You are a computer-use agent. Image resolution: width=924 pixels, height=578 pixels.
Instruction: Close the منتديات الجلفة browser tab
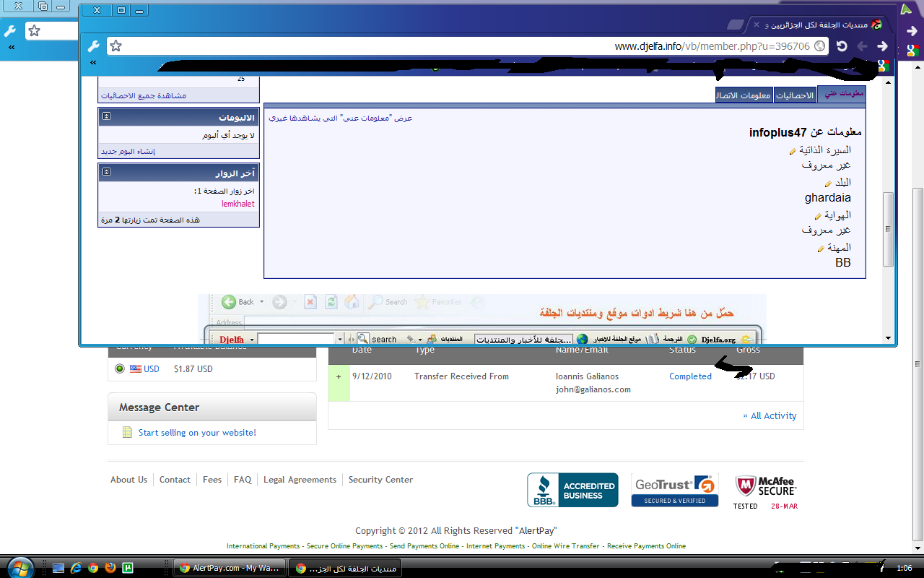pyautogui.click(x=757, y=25)
